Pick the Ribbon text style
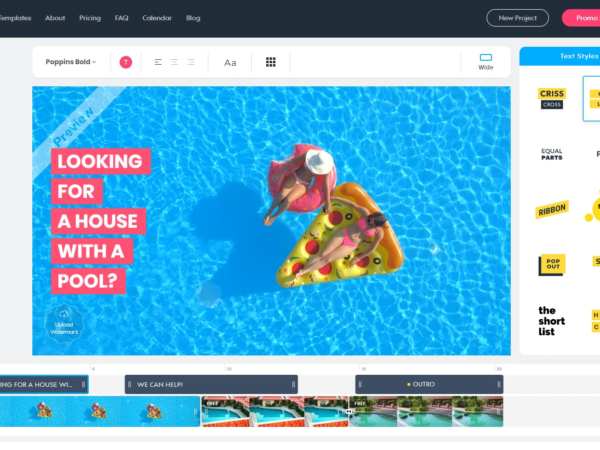This screenshot has width=600, height=450. tap(552, 210)
